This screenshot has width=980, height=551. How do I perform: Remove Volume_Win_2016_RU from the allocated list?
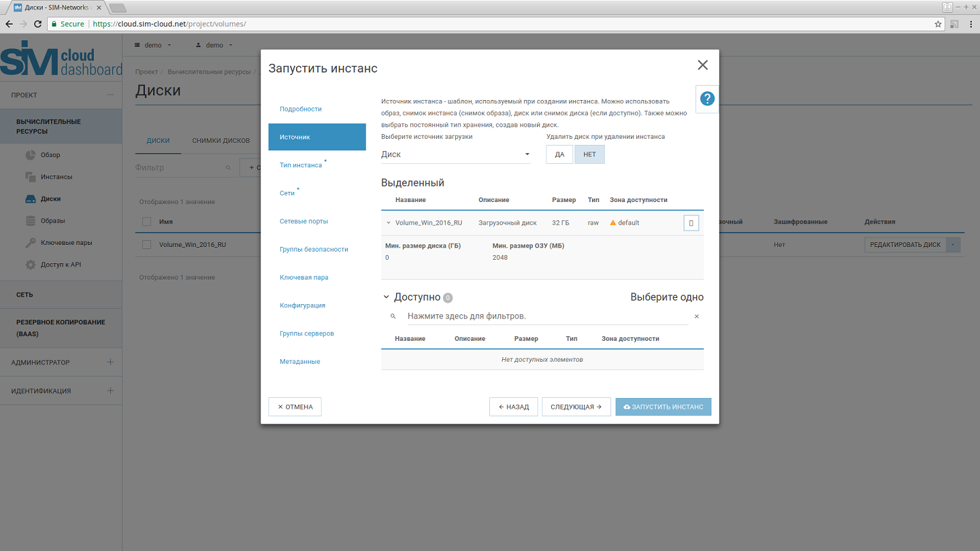[691, 223]
